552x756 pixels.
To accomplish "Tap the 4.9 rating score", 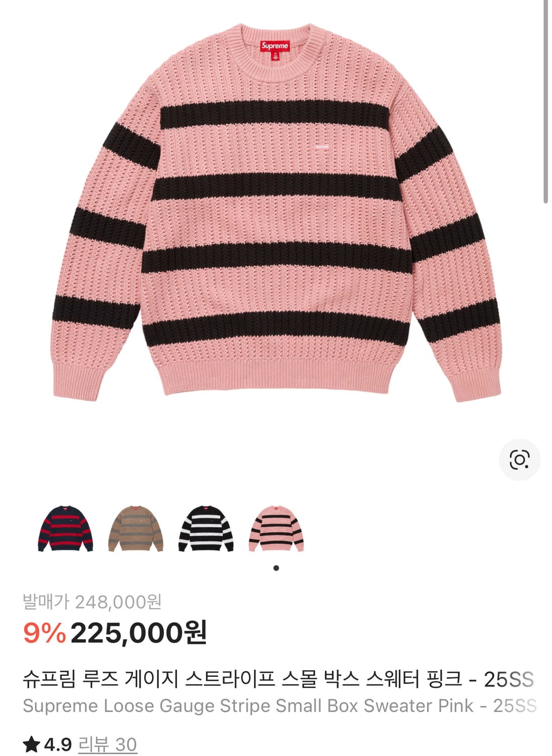I will click(58, 744).
